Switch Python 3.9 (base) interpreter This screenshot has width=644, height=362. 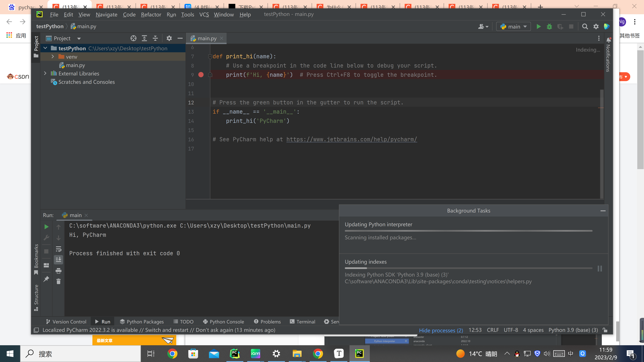coord(573,330)
